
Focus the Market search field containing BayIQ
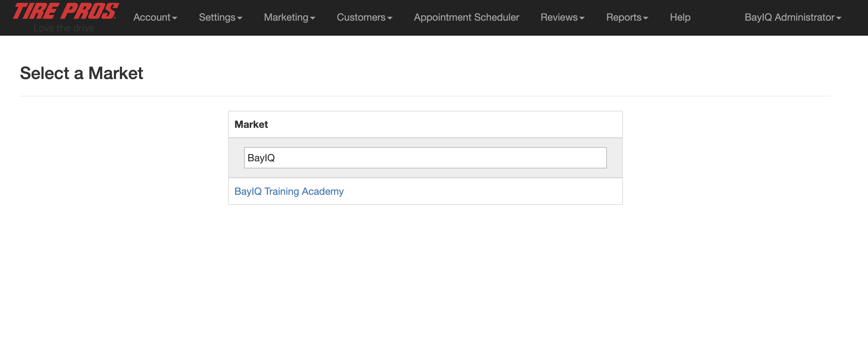(x=425, y=158)
